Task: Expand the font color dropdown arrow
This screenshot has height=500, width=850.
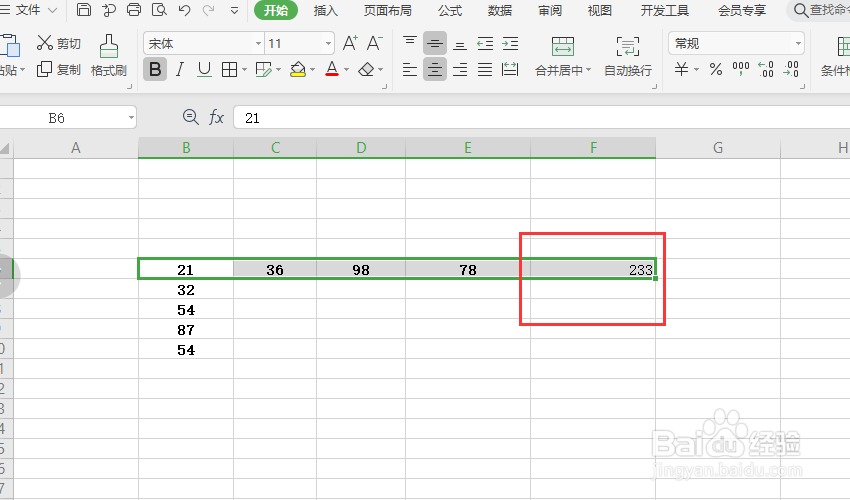Action: tap(346, 70)
